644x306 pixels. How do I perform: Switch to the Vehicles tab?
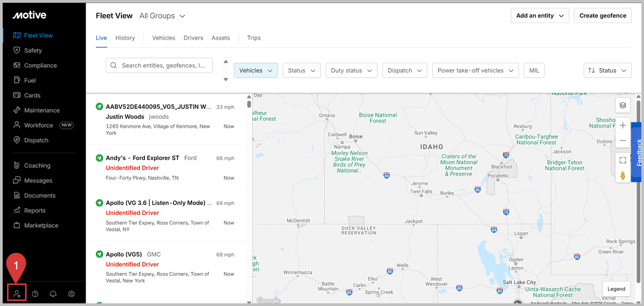point(163,38)
